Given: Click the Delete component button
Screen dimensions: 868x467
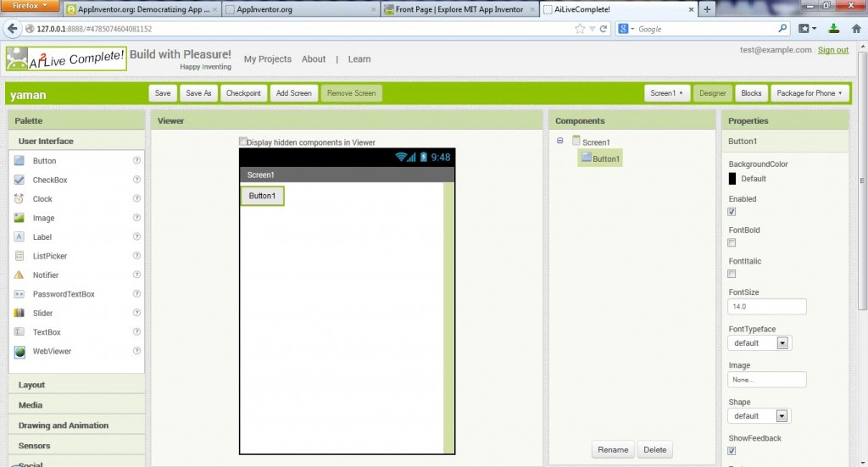Looking at the screenshot, I should 655,450.
